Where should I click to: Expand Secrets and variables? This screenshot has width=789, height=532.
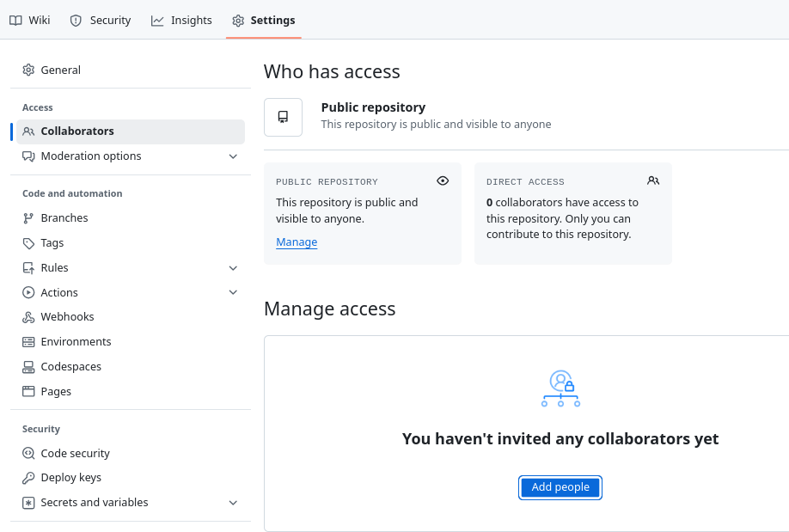tap(233, 502)
